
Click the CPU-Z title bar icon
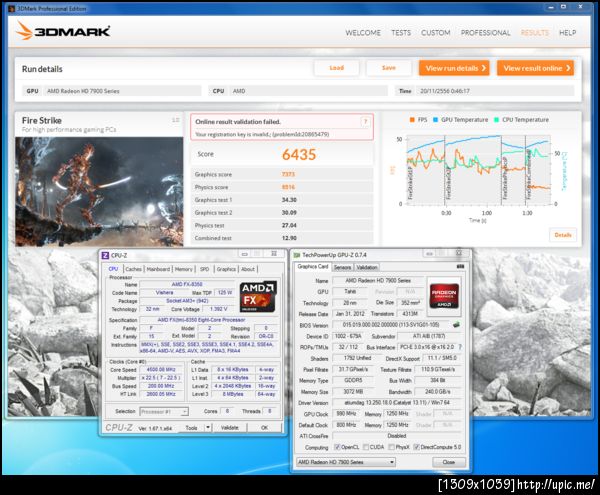(105, 255)
